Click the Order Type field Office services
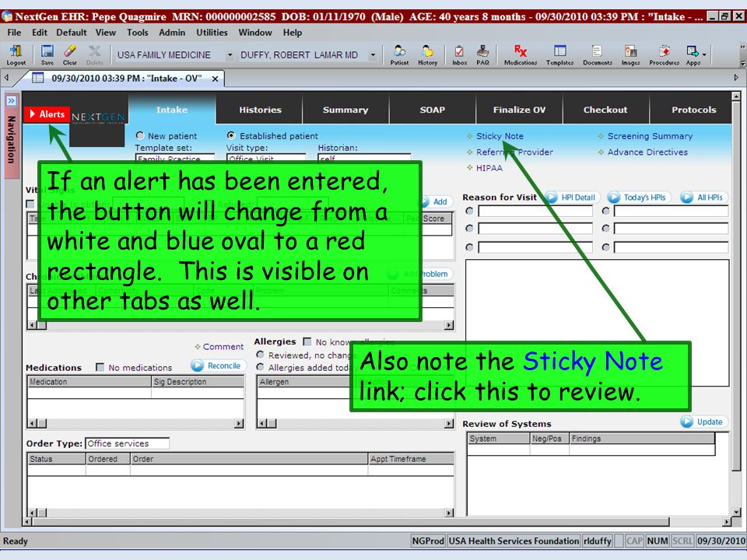Image resolution: width=747 pixels, height=560 pixels. pos(127,443)
